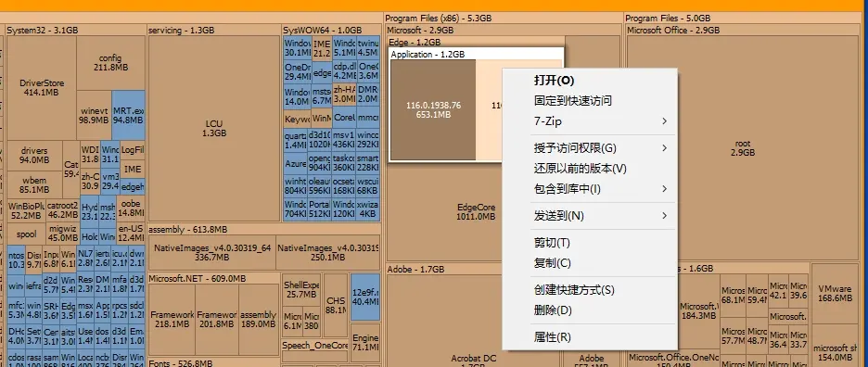Select the blue MRT.exe file block
The image size is (868, 367).
pos(128,115)
